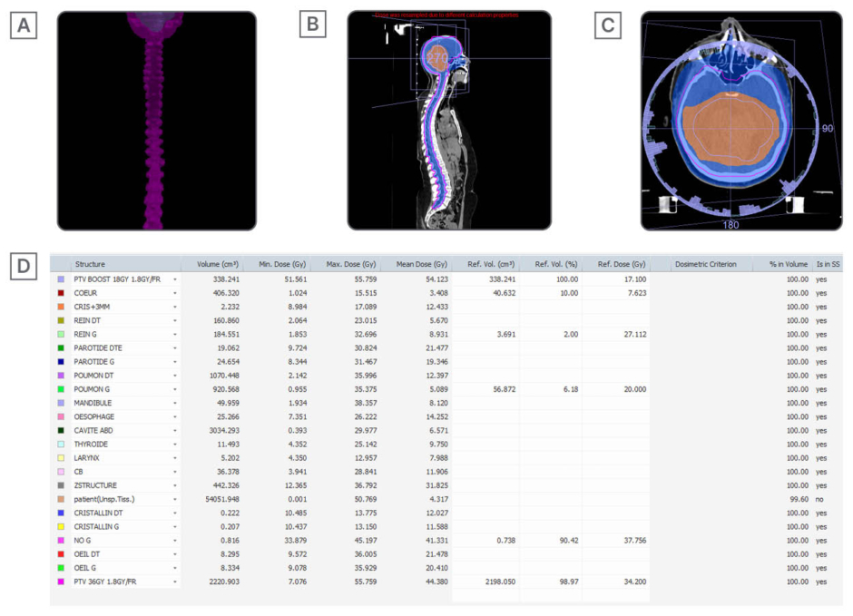This screenshot has height=616, width=853.
Task: Sort by the Structure column header
Action: (x=91, y=265)
